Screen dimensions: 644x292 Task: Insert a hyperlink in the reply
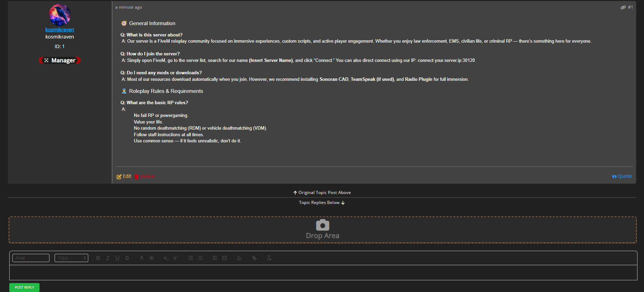(254, 258)
